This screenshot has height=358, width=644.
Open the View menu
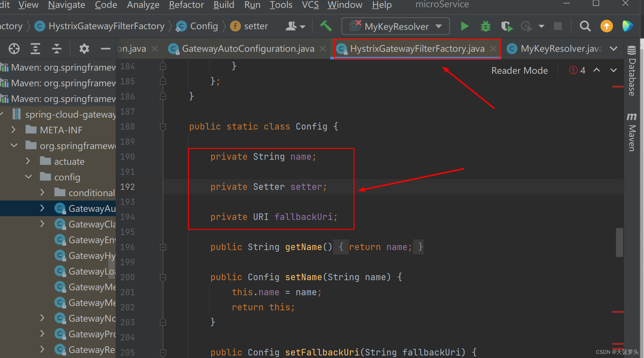pyautogui.click(x=28, y=5)
